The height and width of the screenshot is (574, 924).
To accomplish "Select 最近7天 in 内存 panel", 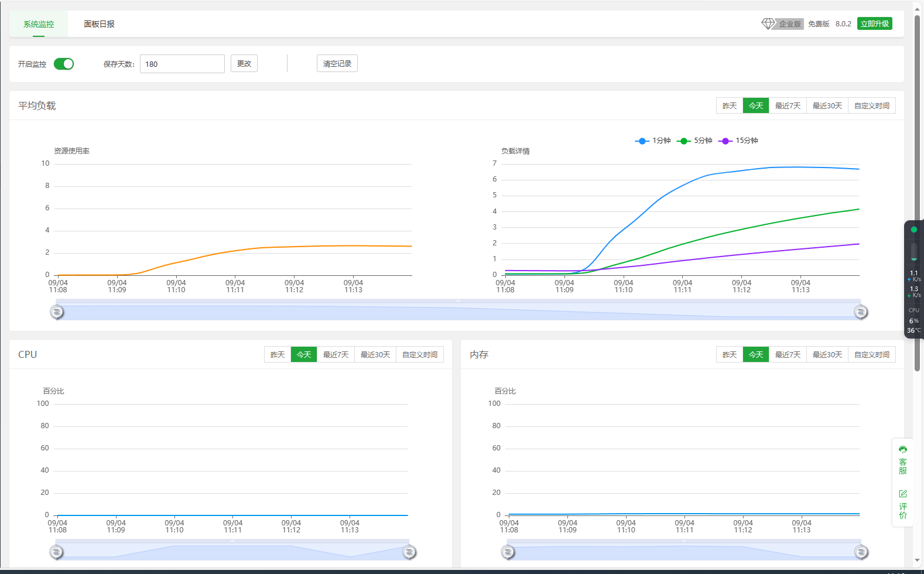I will point(788,354).
